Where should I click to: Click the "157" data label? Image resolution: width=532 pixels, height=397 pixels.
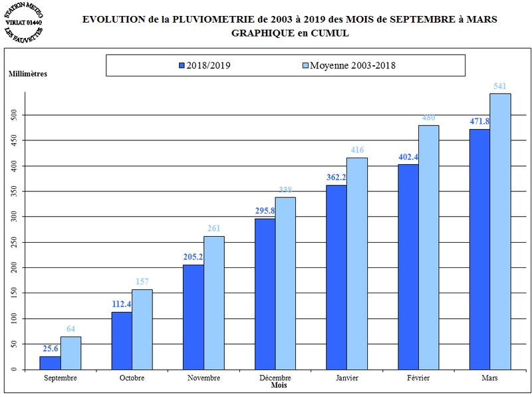[142, 282]
